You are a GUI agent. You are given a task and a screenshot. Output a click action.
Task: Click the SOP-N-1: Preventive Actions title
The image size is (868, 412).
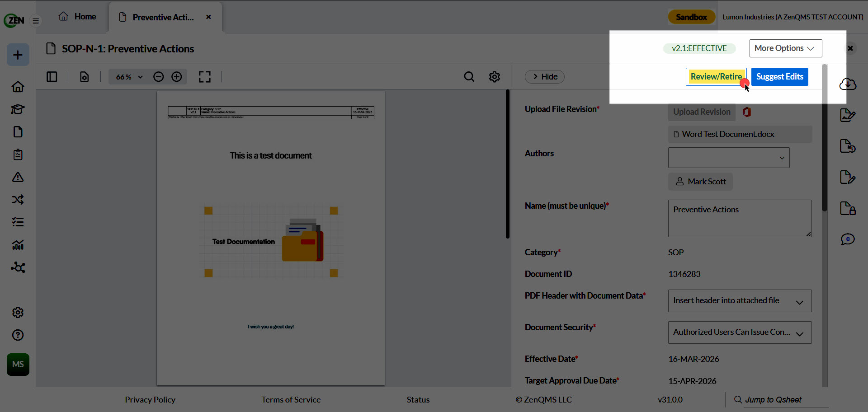(x=128, y=49)
